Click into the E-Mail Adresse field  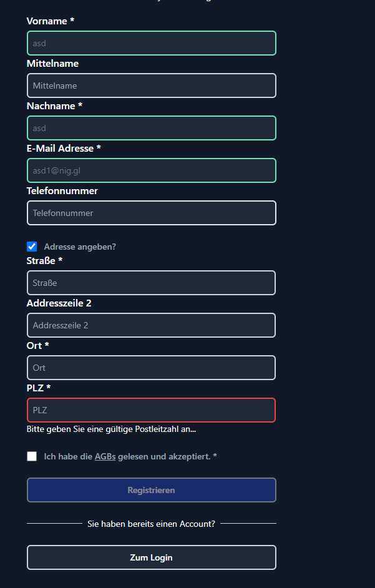[x=151, y=170]
